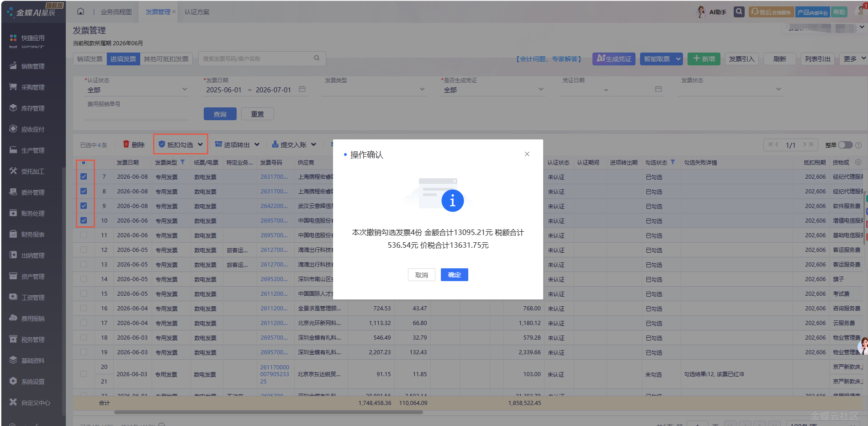Confirm with the 确定 button
Image resolution: width=868 pixels, height=426 pixels.
[454, 275]
